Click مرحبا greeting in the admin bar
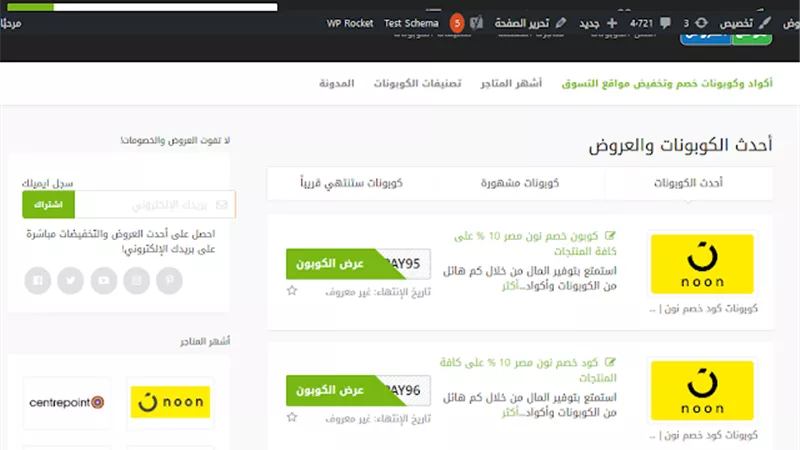 (x=11, y=23)
